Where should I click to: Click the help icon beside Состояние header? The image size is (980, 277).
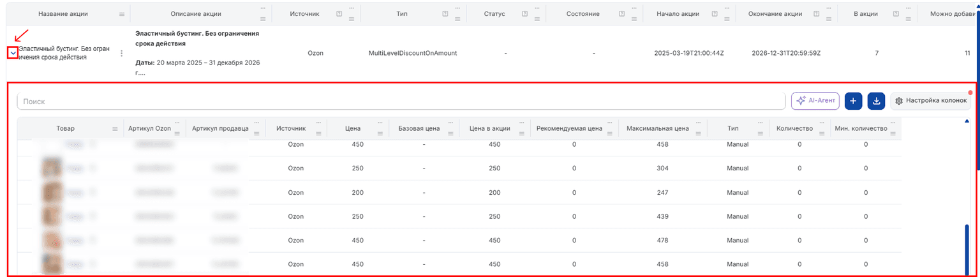pyautogui.click(x=622, y=14)
